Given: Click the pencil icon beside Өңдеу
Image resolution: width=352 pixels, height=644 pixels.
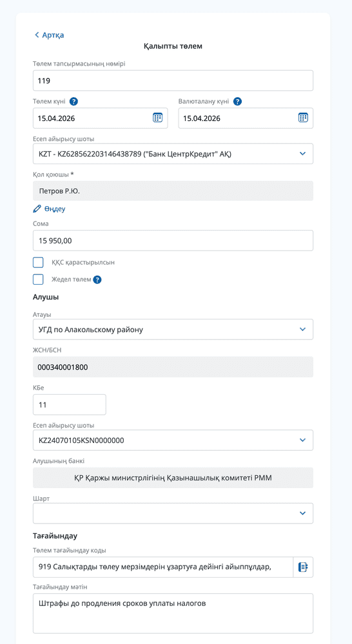Looking at the screenshot, I should coord(37,209).
